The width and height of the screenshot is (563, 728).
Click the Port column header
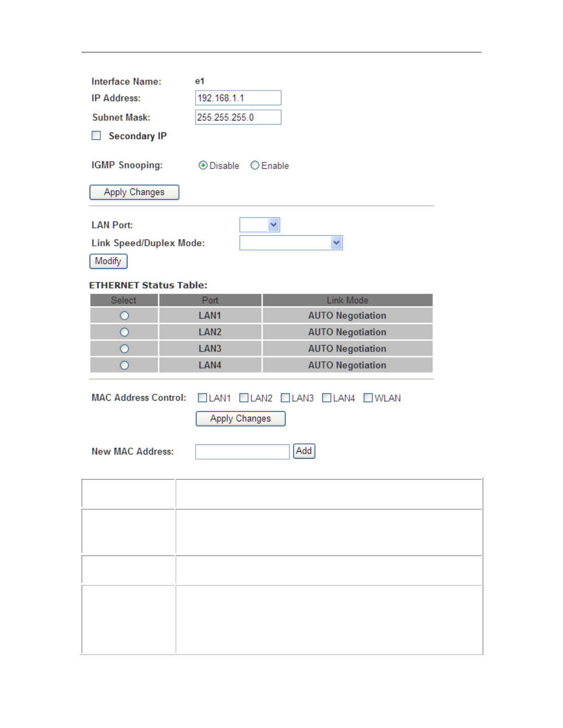(210, 300)
